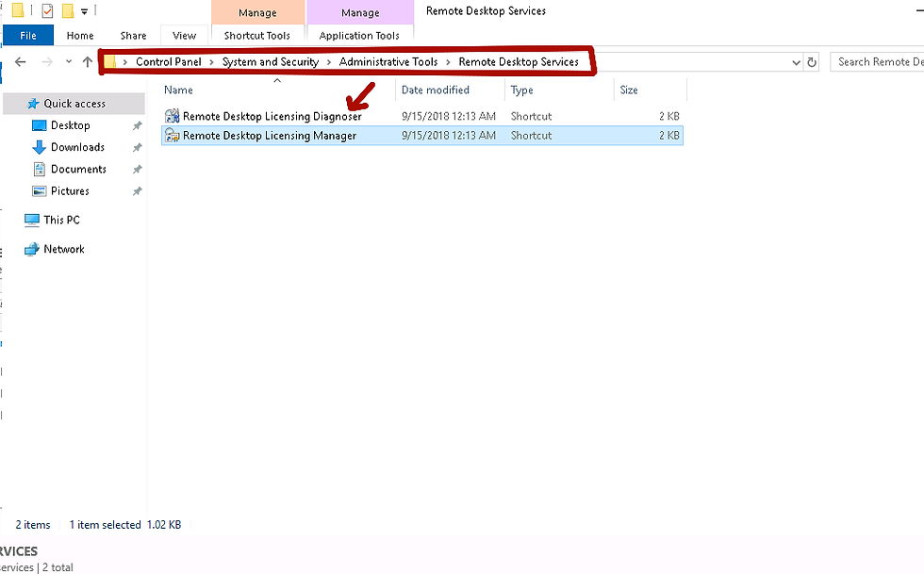The width and height of the screenshot is (924, 574).
Task: Click the Documents page icon
Action: coord(39,169)
